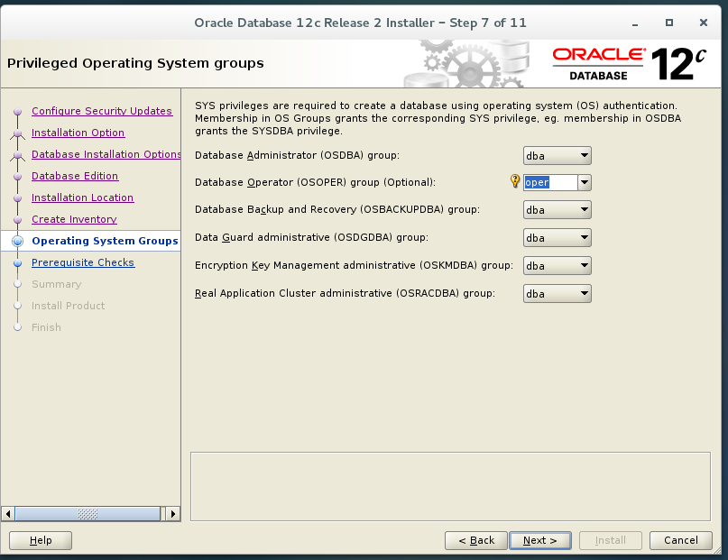Go back to Installation Option step
Image resolution: width=728 pixels, height=560 pixels.
(x=78, y=133)
